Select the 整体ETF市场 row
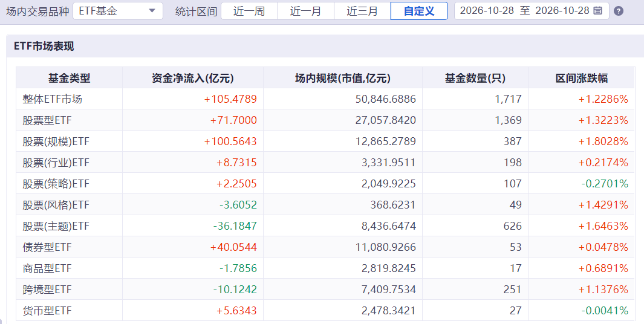Screen dimensions: 644x324 [x=326, y=99]
